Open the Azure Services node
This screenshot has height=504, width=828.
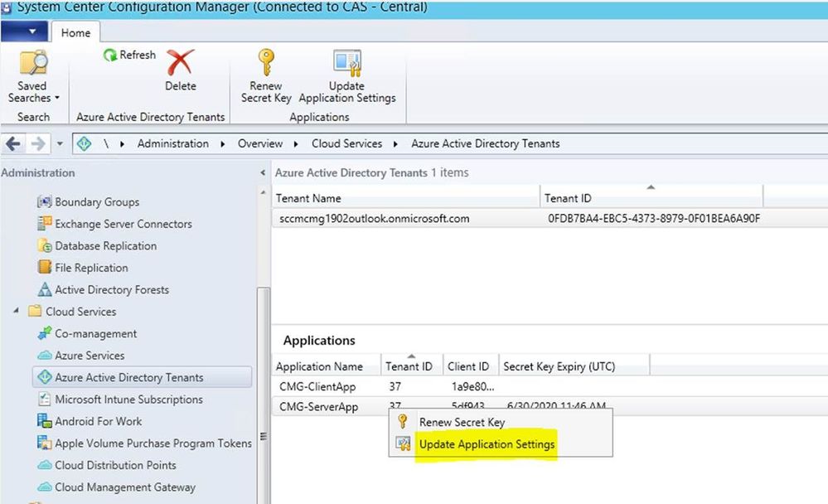click(90, 356)
